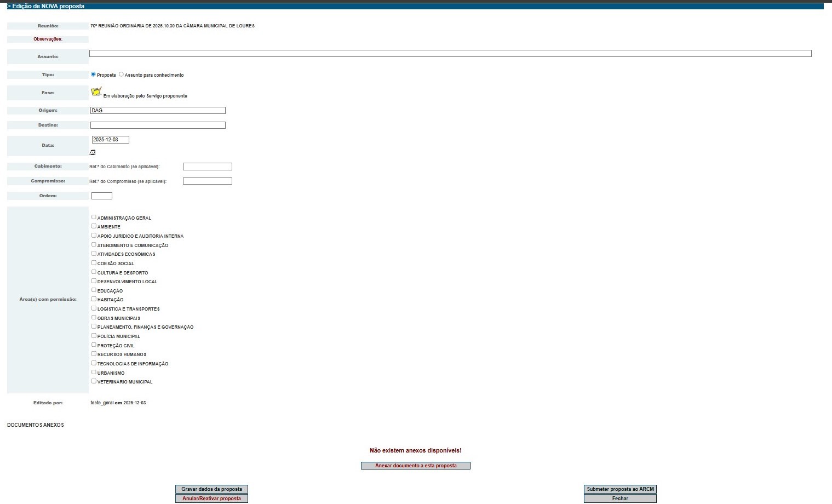The width and height of the screenshot is (832, 504).
Task: Focus the Ref.ª do Cabimento input
Action: point(207,167)
